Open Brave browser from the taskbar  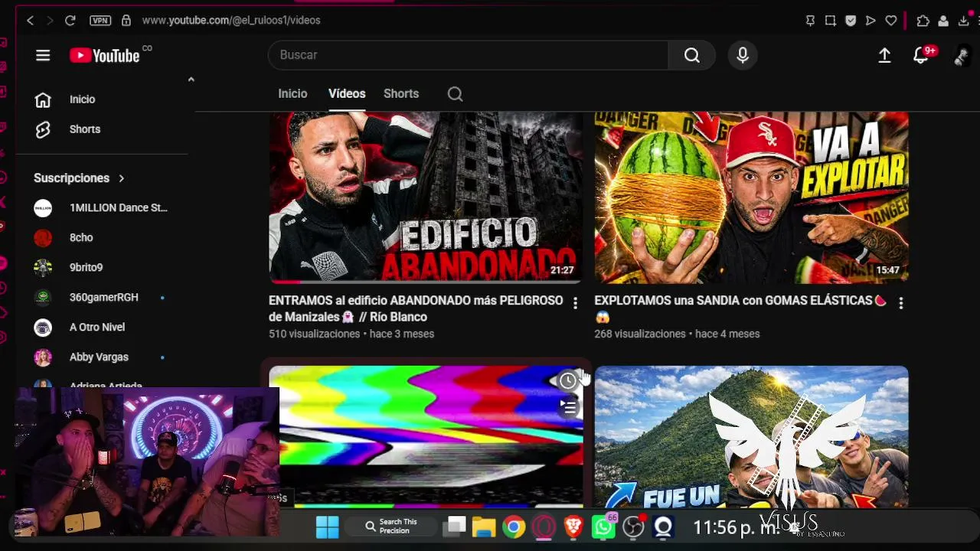tap(573, 527)
